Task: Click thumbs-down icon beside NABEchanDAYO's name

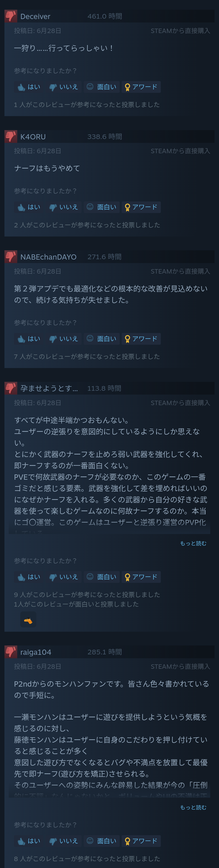Action: (11, 257)
